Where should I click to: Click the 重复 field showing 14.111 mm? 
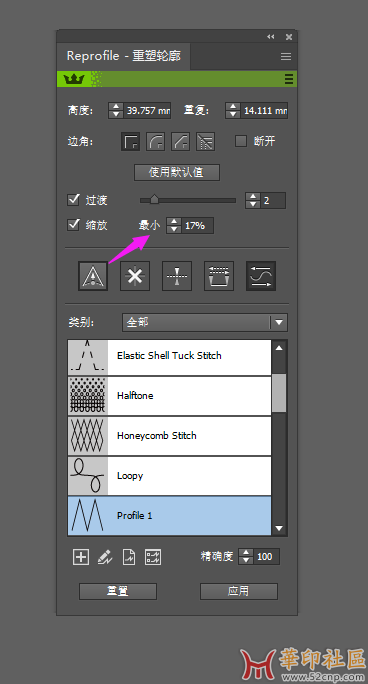(264, 111)
